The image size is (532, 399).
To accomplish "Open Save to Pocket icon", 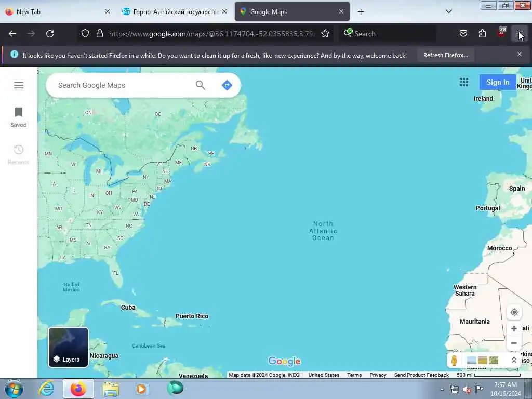I will 463,34.
